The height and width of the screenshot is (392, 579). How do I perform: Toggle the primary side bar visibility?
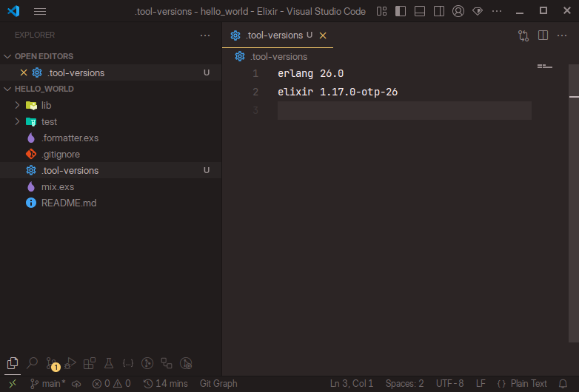(401, 11)
